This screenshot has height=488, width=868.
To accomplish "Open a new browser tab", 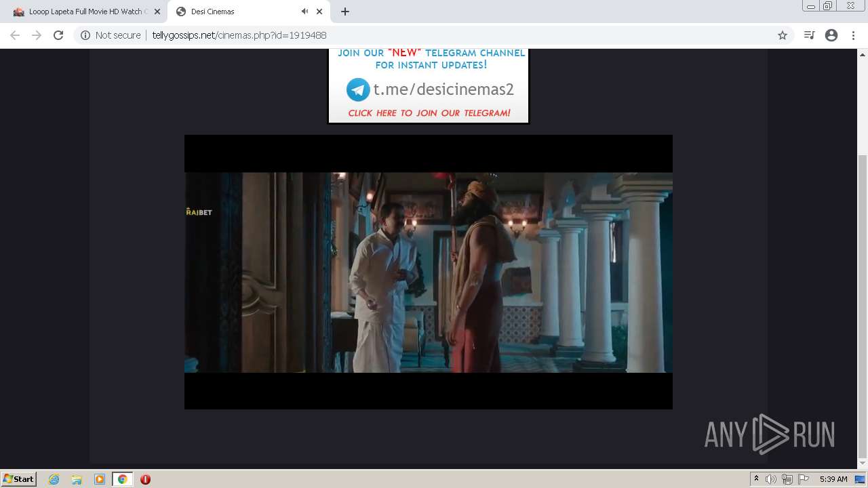I will (x=345, y=12).
